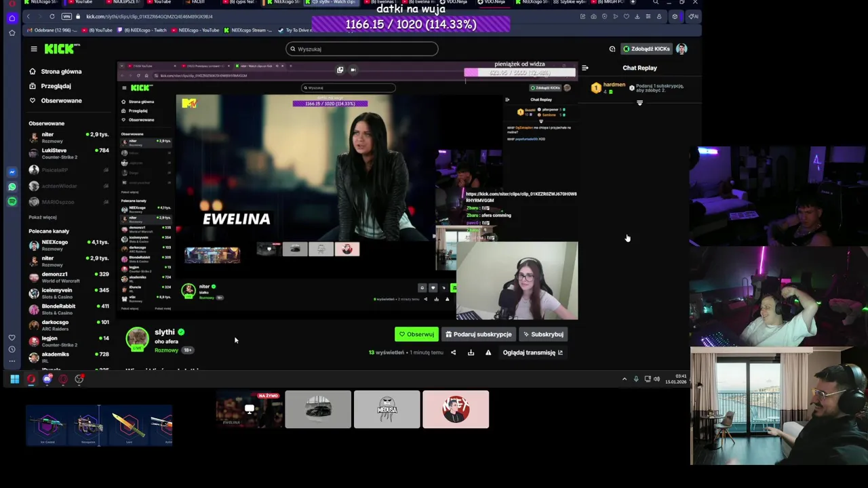Report the clip with warning triangle icon
Screen dimensions: 868x488
pyautogui.click(x=488, y=352)
